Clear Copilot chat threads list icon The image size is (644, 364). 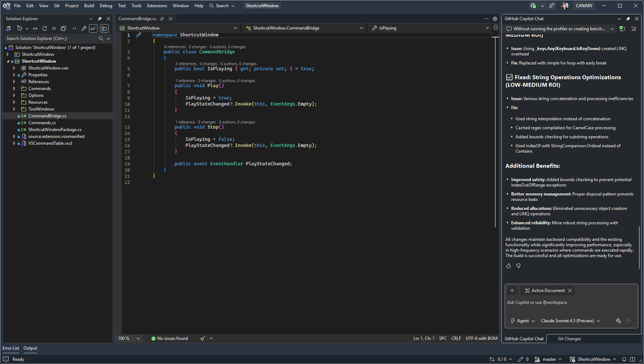(x=634, y=28)
